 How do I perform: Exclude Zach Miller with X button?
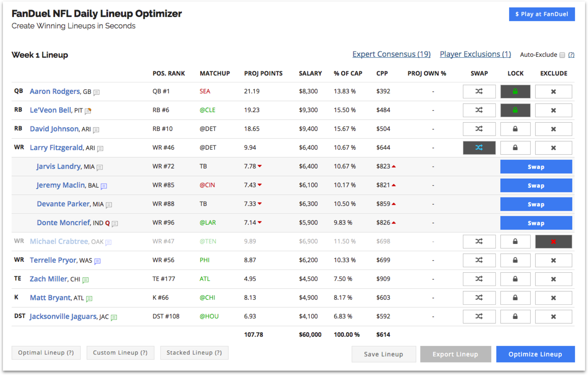[x=554, y=279]
